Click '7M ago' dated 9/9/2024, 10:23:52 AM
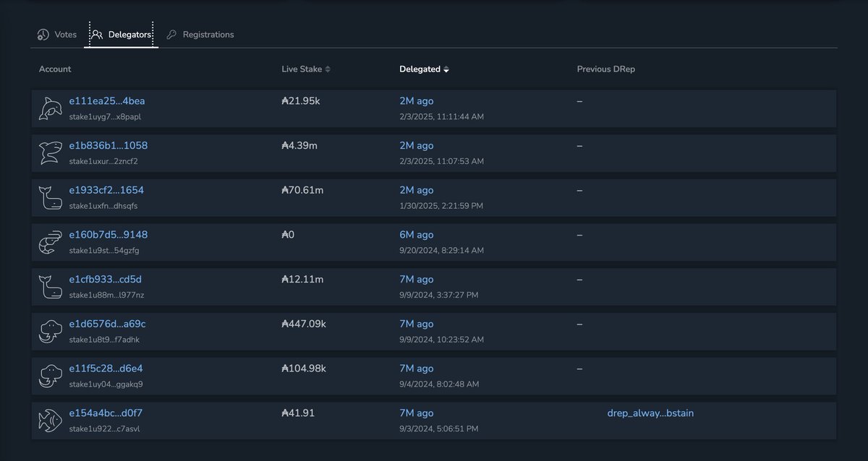The height and width of the screenshot is (461, 868). click(x=417, y=325)
